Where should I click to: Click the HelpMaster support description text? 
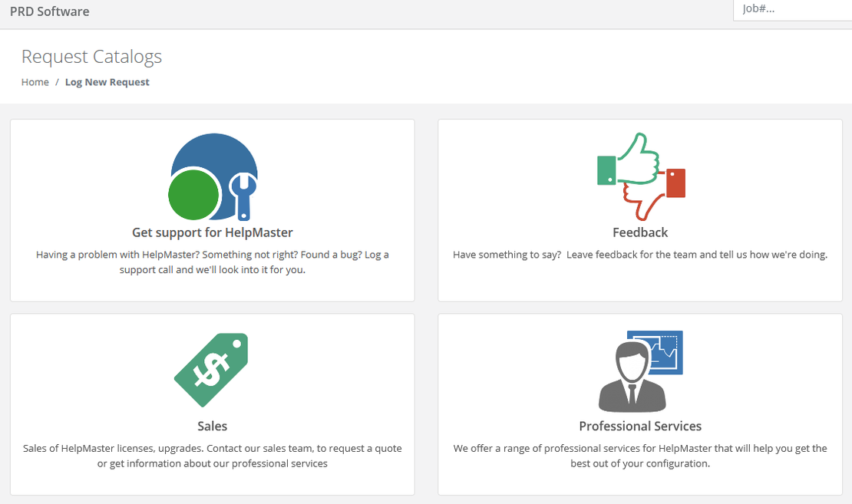coord(213,262)
